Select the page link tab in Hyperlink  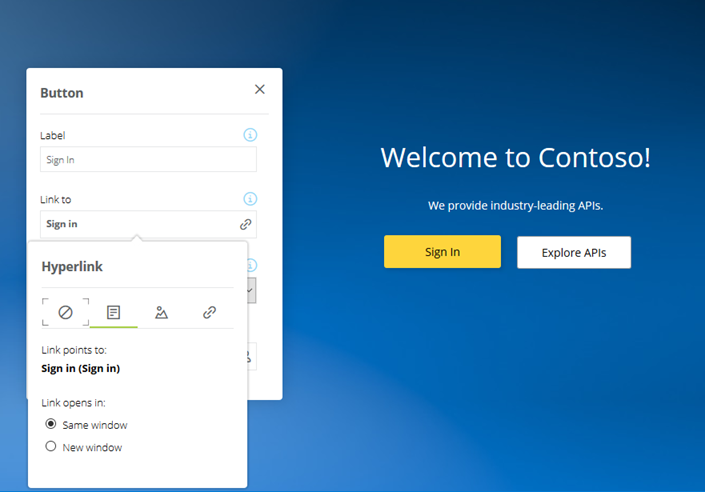[x=113, y=312]
